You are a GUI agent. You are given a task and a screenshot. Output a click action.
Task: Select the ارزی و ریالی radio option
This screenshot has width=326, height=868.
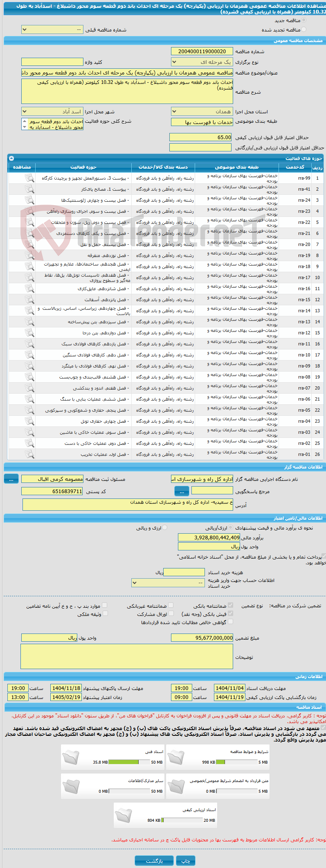tap(165, 528)
